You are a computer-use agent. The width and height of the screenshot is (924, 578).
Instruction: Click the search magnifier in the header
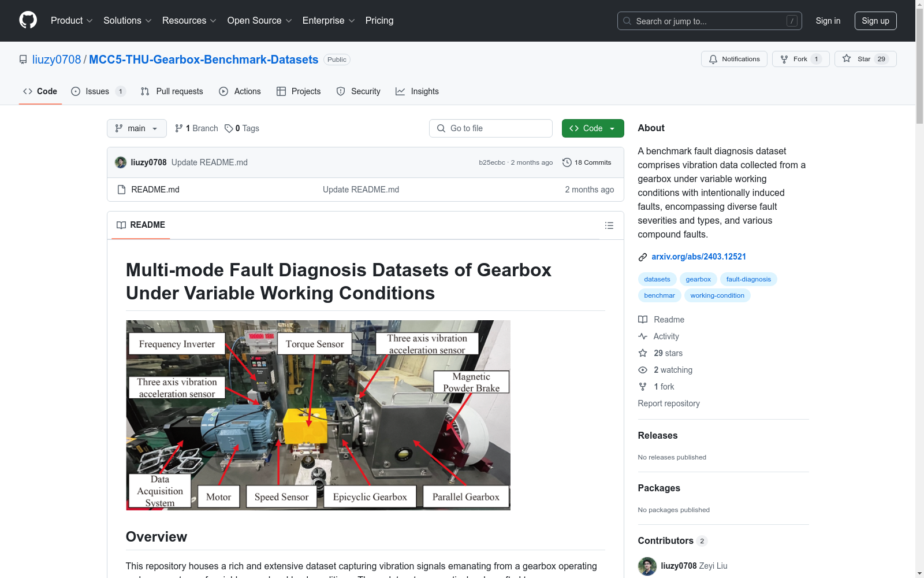coord(627,21)
